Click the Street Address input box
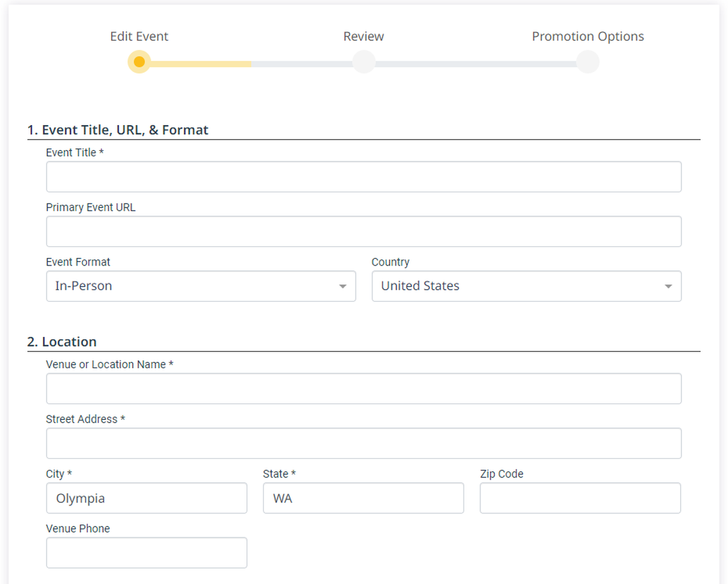 (x=363, y=444)
